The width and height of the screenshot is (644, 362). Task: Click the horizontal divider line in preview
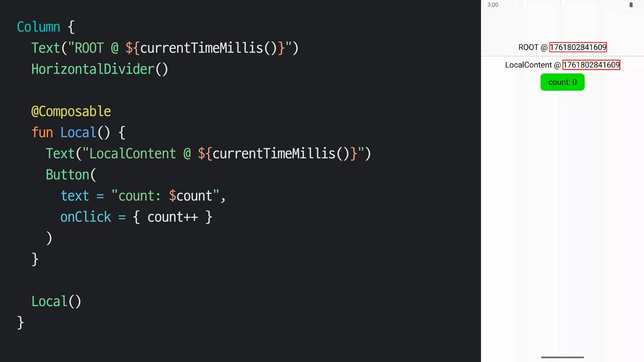click(x=562, y=56)
